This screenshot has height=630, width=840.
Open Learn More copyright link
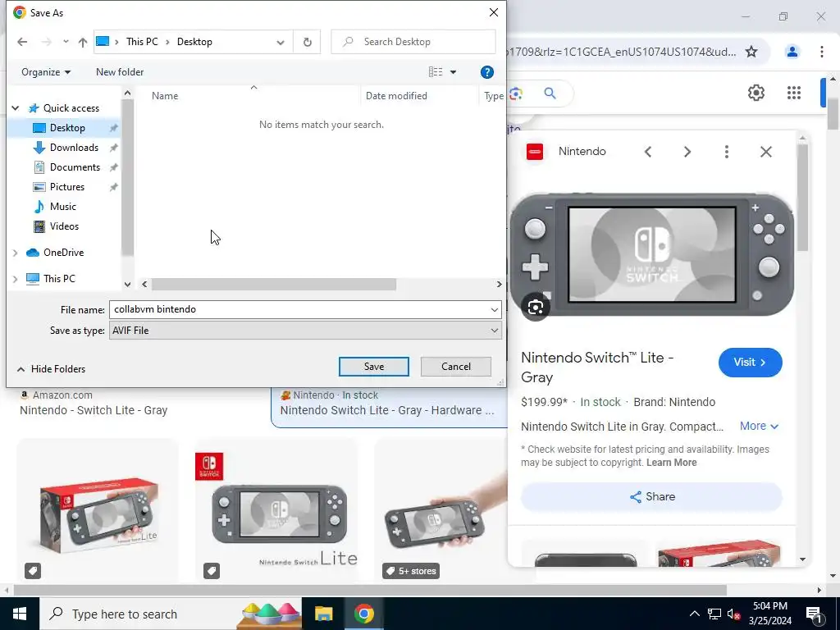(x=671, y=463)
